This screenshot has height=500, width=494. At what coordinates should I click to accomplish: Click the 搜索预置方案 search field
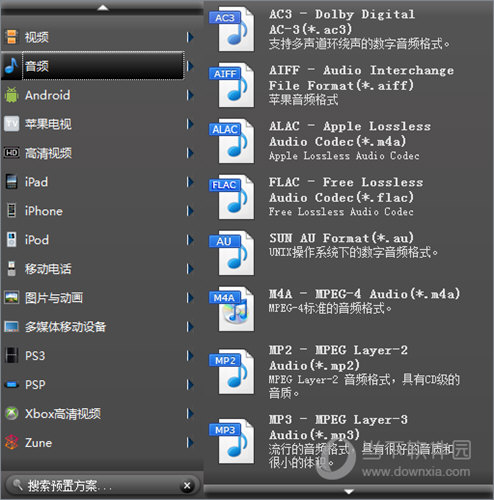pos(103,485)
